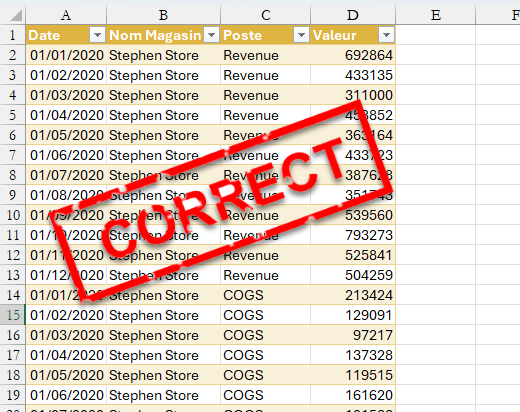This screenshot has height=412, width=520.
Task: Select row 2 header
Action: (x=13, y=55)
